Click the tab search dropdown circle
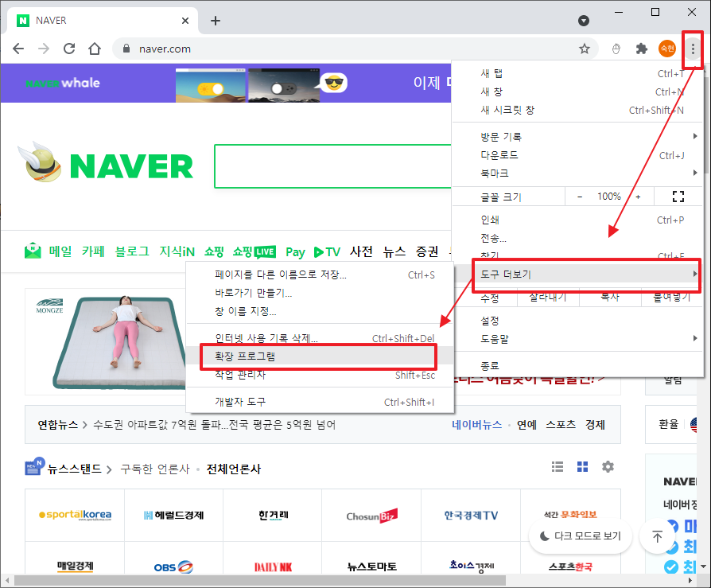711x588 pixels. point(584,21)
